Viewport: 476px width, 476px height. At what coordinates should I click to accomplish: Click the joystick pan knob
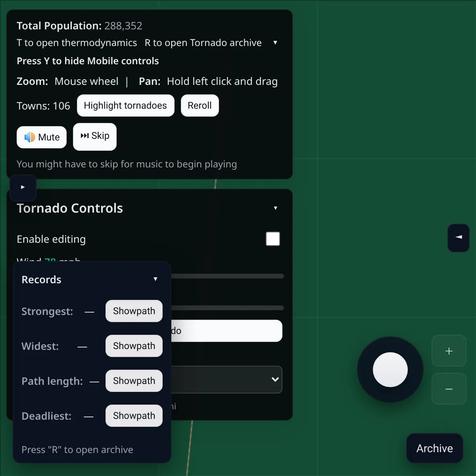tap(390, 370)
